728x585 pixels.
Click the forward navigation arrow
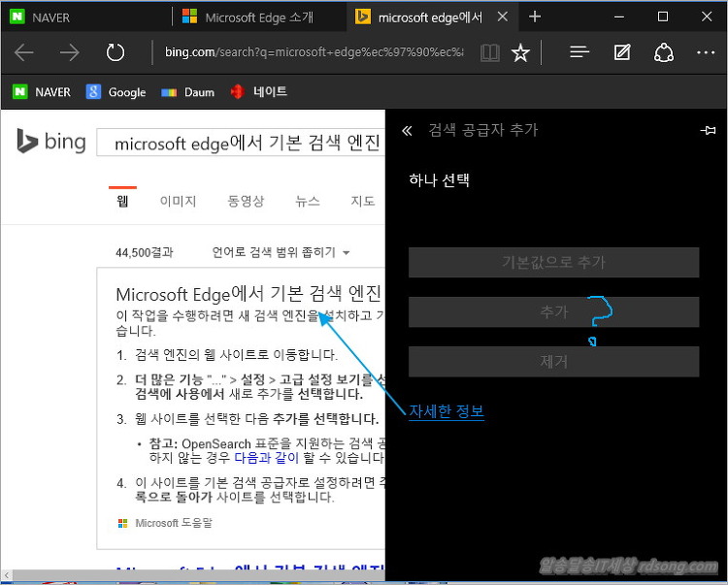click(70, 52)
